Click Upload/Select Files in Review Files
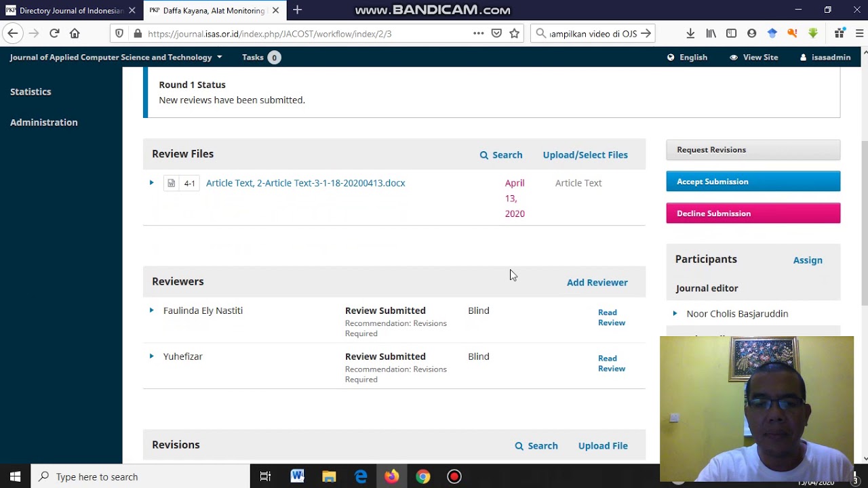 pos(585,155)
